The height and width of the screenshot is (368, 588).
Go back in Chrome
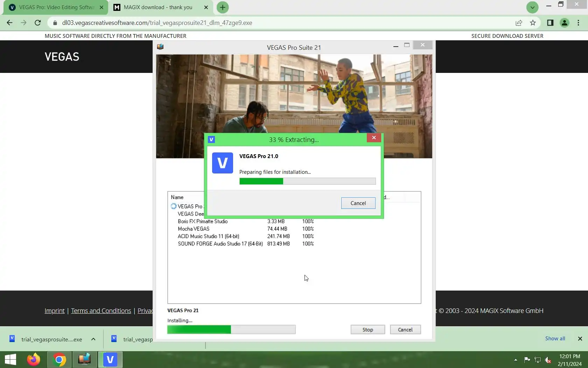click(x=9, y=23)
